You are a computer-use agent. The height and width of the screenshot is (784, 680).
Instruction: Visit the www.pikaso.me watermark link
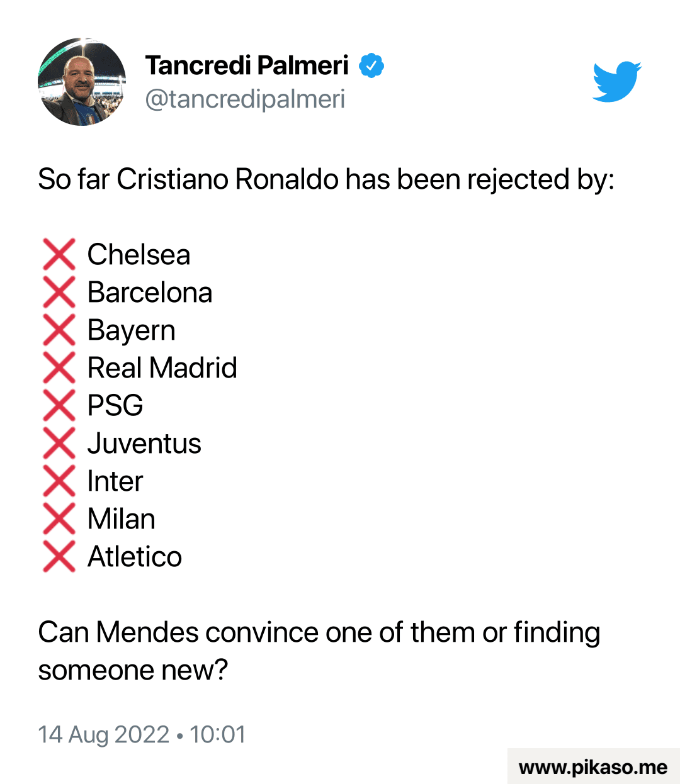pos(592,767)
